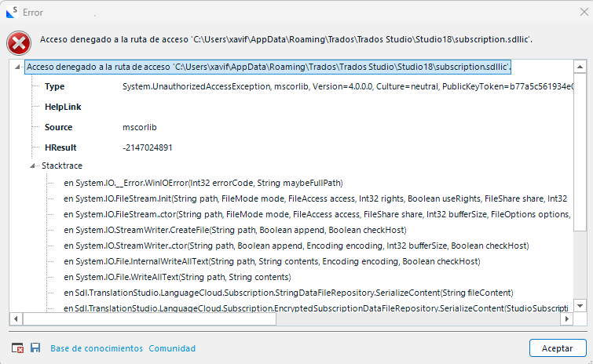Click the error message text beside the red icon
Screen dimensions: 593x364
pos(286,39)
